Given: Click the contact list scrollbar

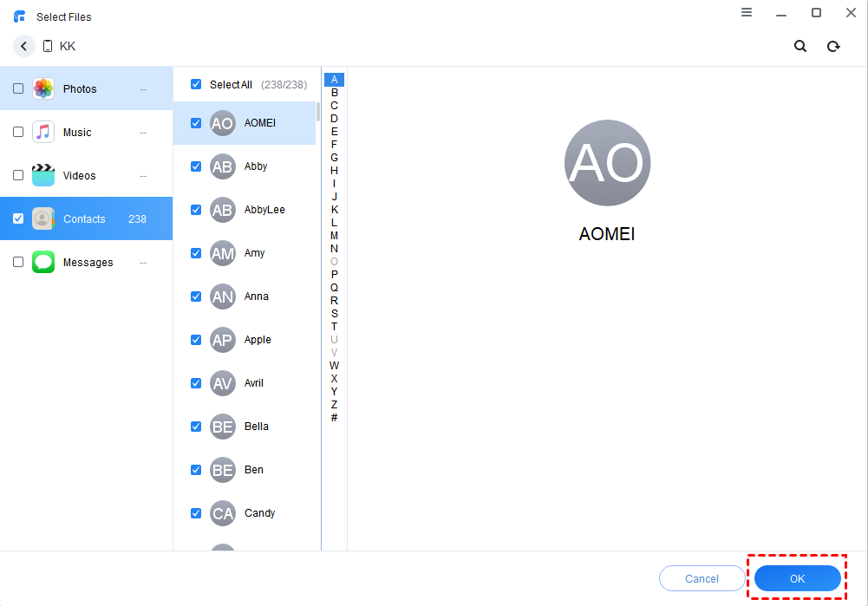Looking at the screenshot, I should (317, 113).
